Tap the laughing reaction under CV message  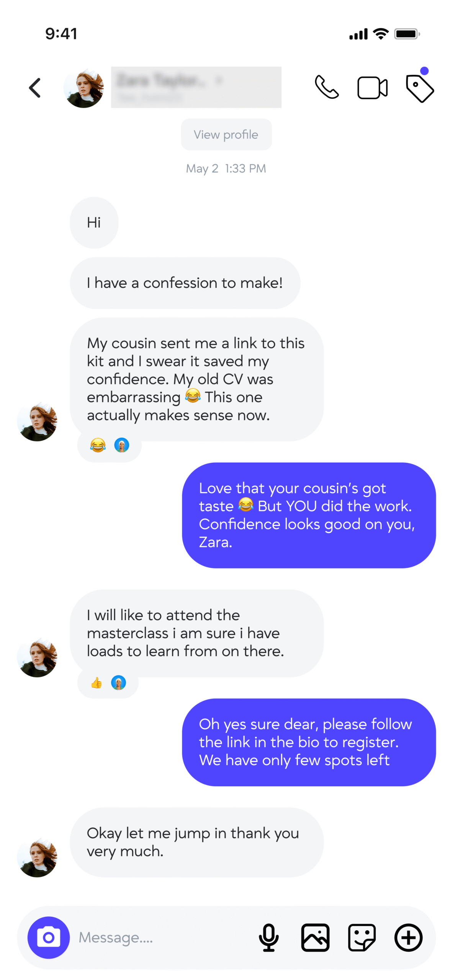point(98,445)
